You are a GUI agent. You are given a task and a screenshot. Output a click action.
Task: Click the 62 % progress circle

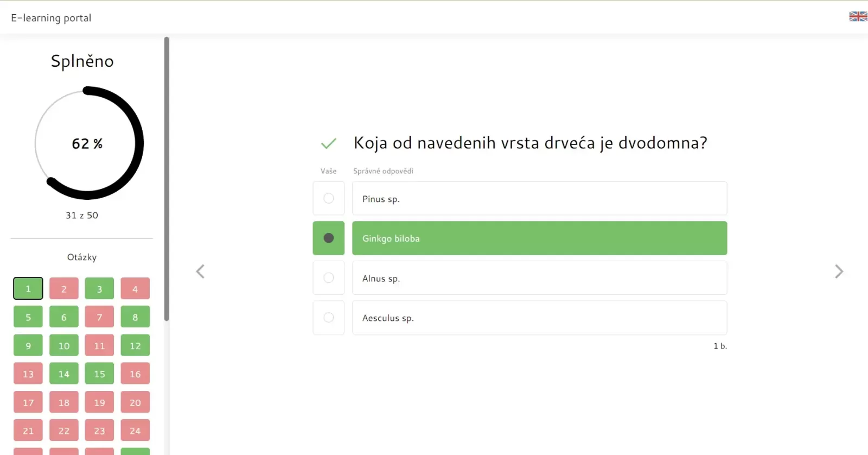(87, 143)
